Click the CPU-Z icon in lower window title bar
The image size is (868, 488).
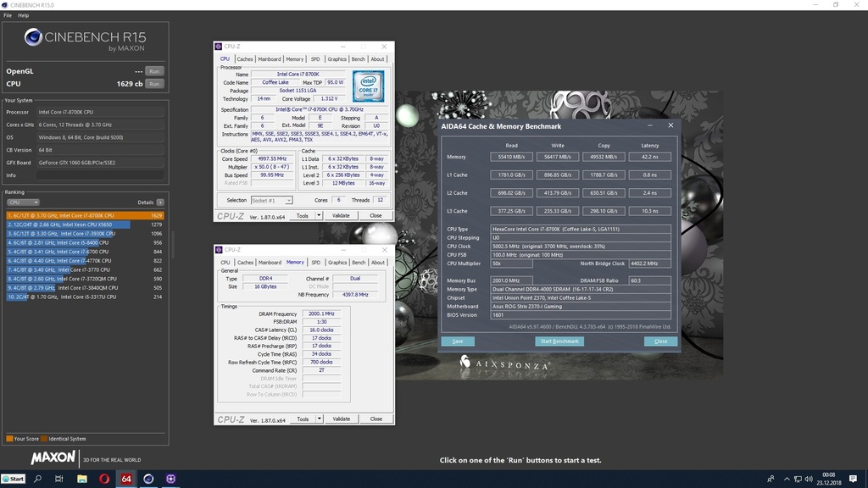tap(219, 250)
